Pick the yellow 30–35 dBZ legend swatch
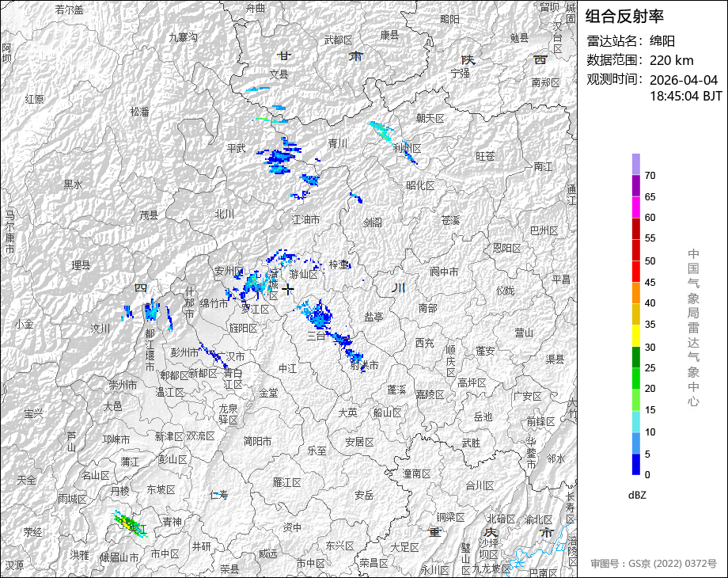Viewport: 728px width, 578px height. (x=635, y=336)
